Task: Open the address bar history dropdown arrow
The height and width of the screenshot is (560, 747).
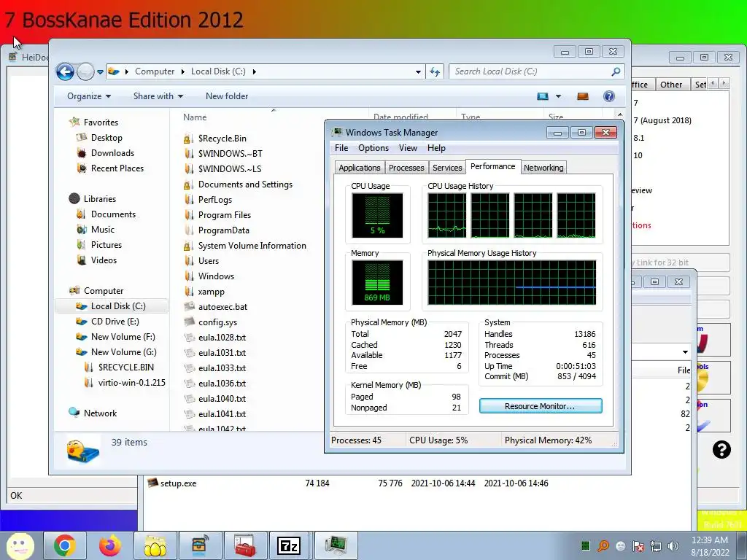Action: (418, 72)
